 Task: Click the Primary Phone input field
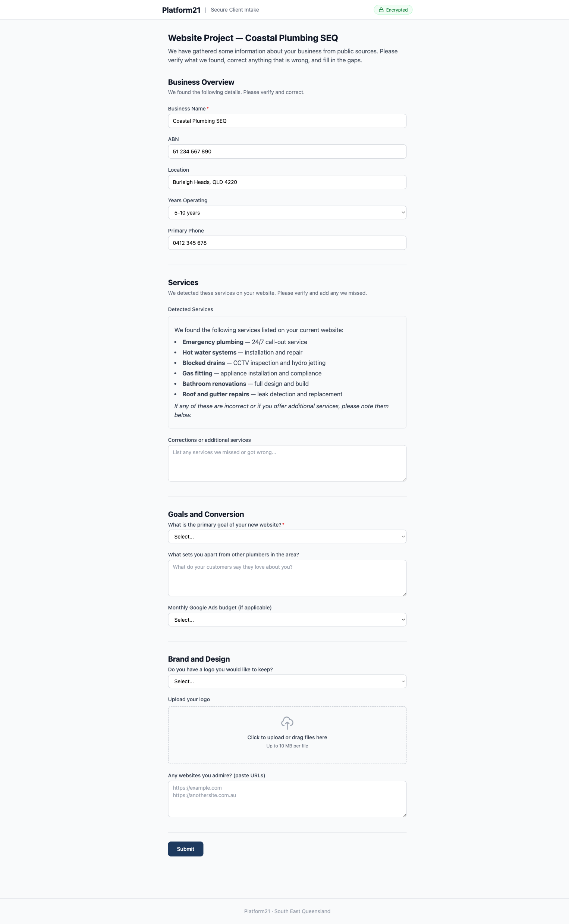coord(287,243)
